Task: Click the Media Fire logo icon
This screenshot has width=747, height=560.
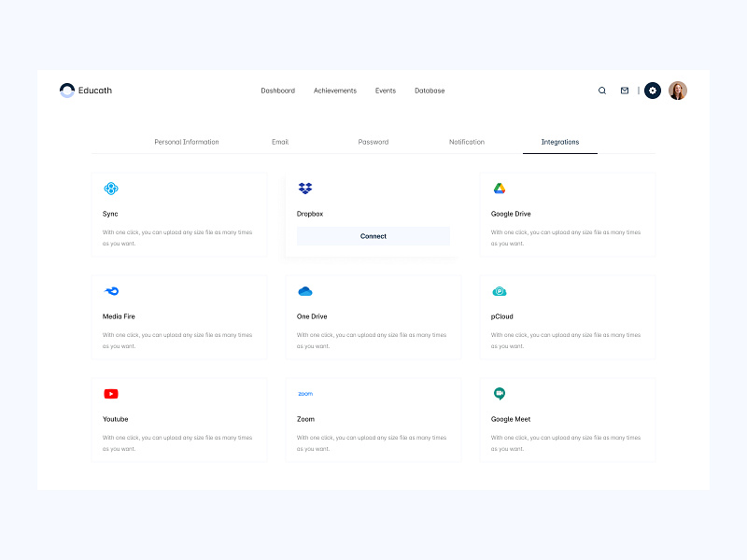Action: (111, 291)
